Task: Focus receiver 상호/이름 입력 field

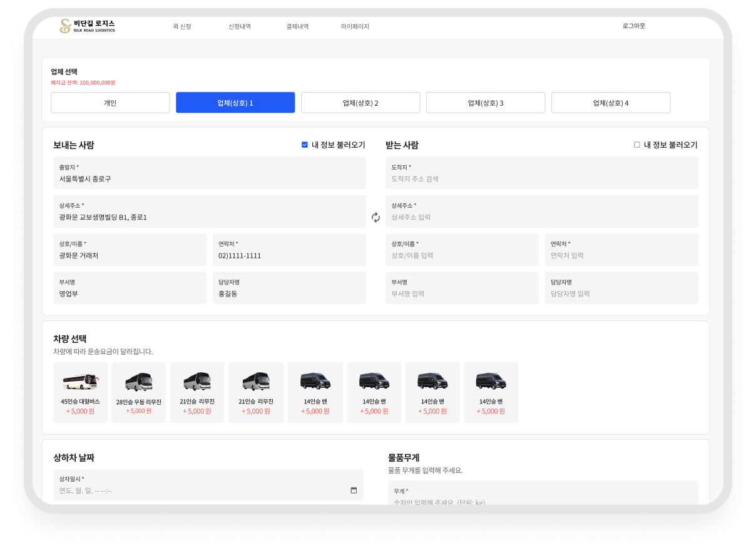Action: click(462, 250)
